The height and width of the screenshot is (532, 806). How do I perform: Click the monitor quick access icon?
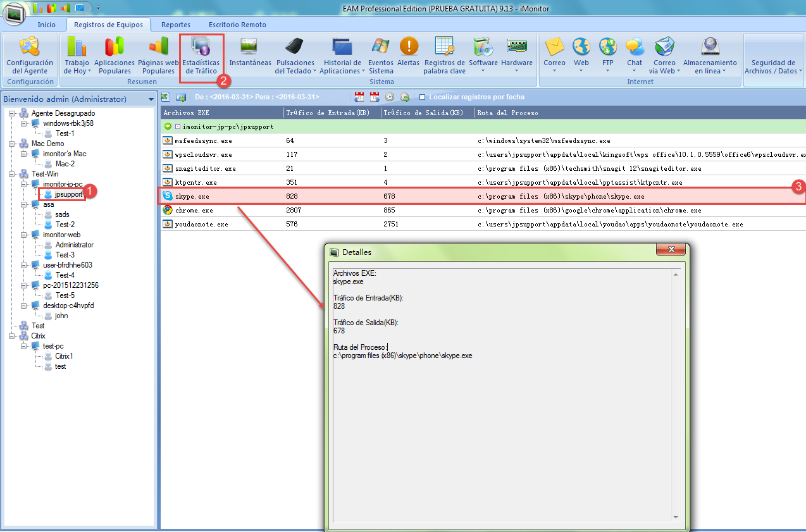(x=80, y=8)
